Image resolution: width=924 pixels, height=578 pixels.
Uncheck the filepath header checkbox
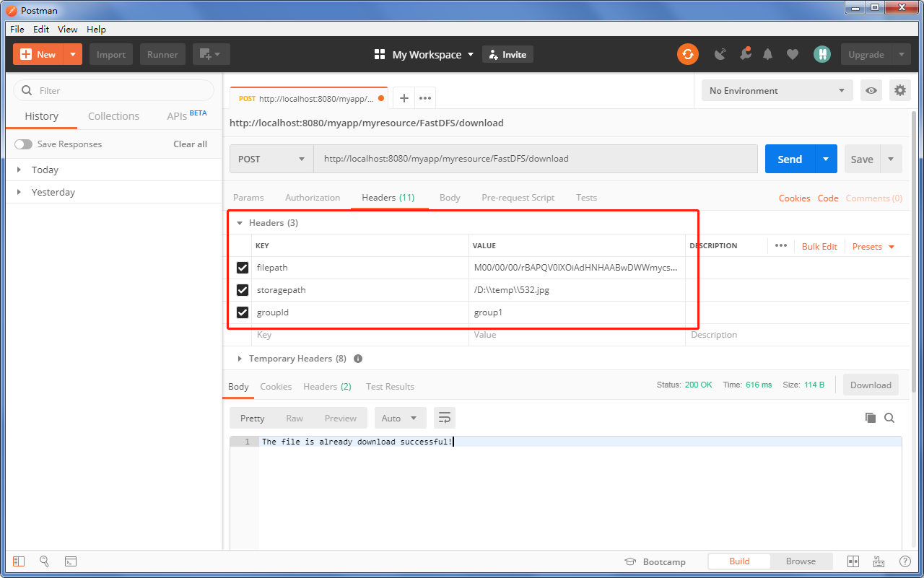[242, 268]
